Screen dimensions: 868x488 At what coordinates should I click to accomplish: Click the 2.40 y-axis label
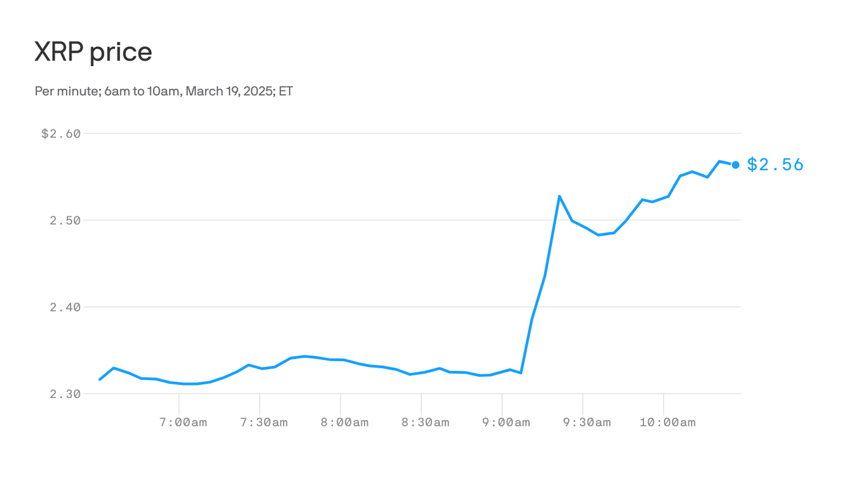point(67,308)
